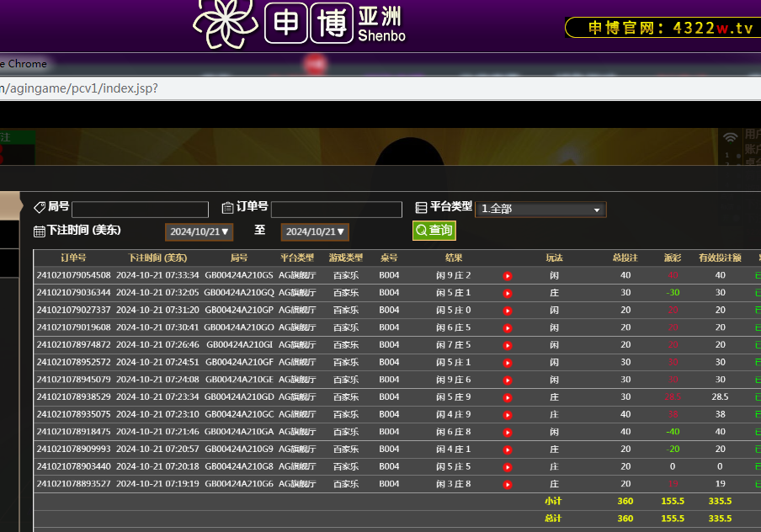Open the platform type dropdown
Screen dimensions: 761x532
pyautogui.click(x=540, y=210)
